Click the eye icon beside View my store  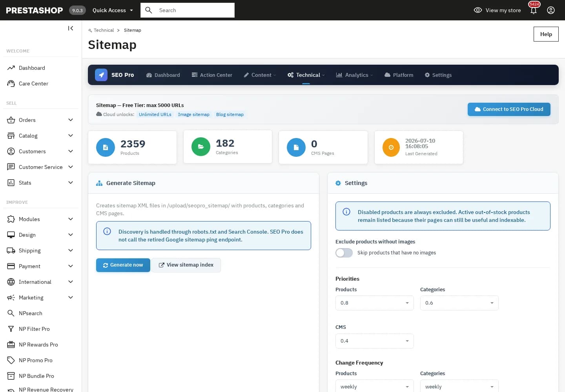tap(478, 10)
